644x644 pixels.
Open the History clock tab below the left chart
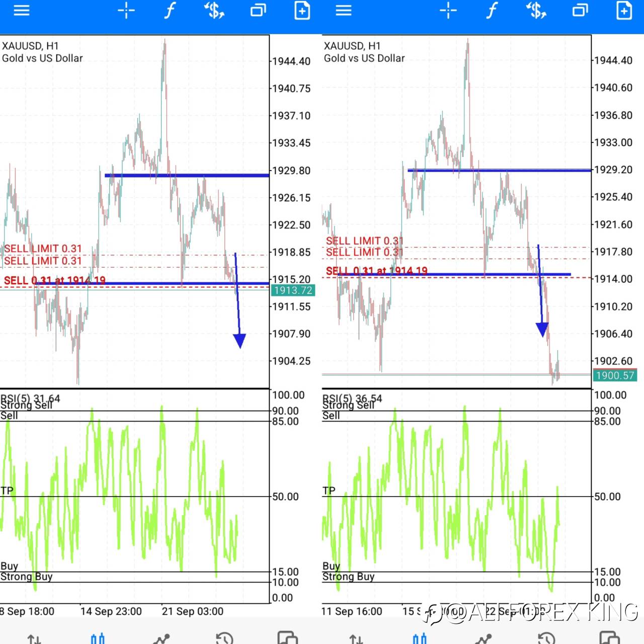point(224,638)
